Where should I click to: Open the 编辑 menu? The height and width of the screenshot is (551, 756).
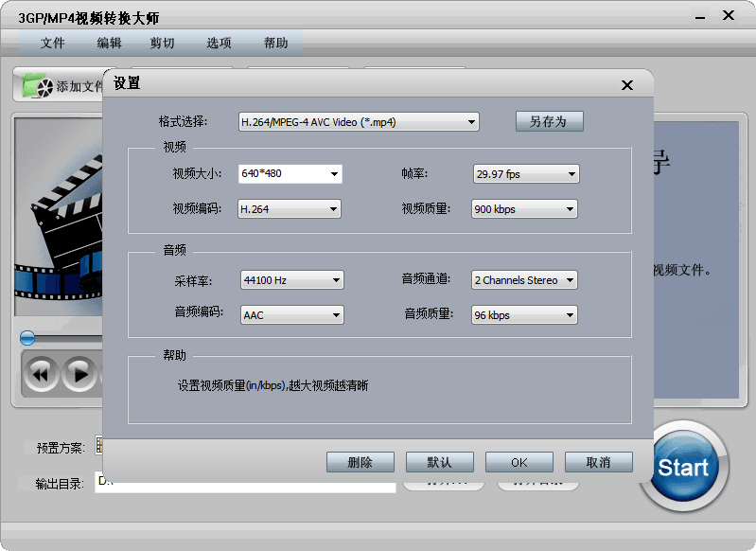coord(110,43)
